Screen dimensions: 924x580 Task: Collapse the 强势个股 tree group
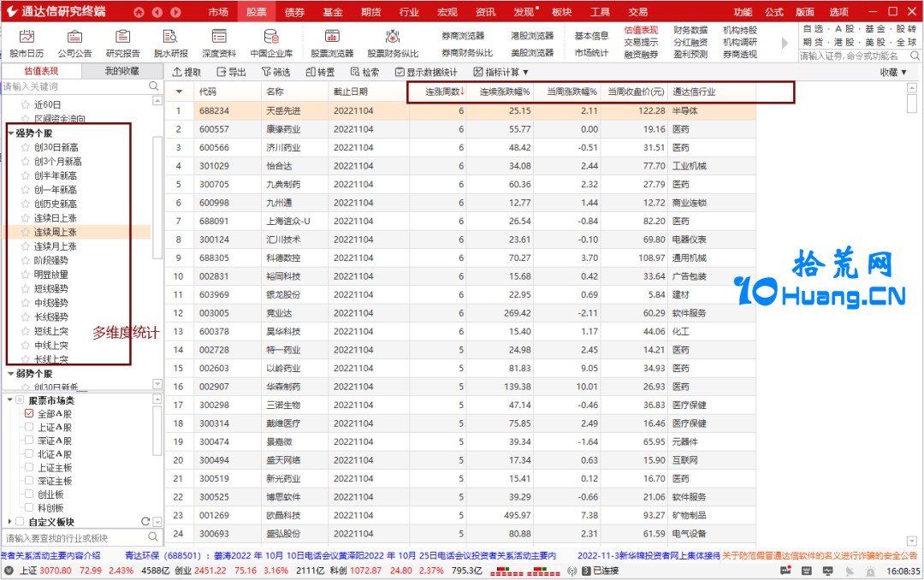click(x=10, y=133)
